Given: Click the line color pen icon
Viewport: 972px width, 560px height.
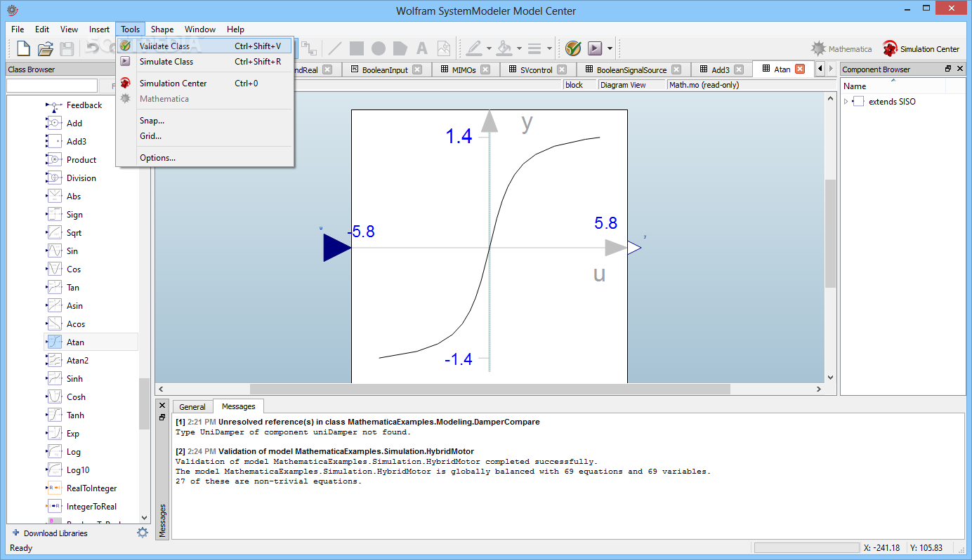Looking at the screenshot, I should tap(474, 48).
